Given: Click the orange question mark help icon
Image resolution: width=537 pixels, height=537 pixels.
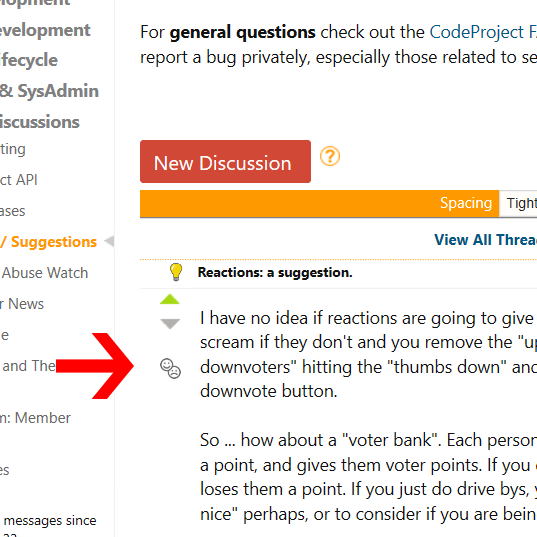Looking at the screenshot, I should (330, 157).
